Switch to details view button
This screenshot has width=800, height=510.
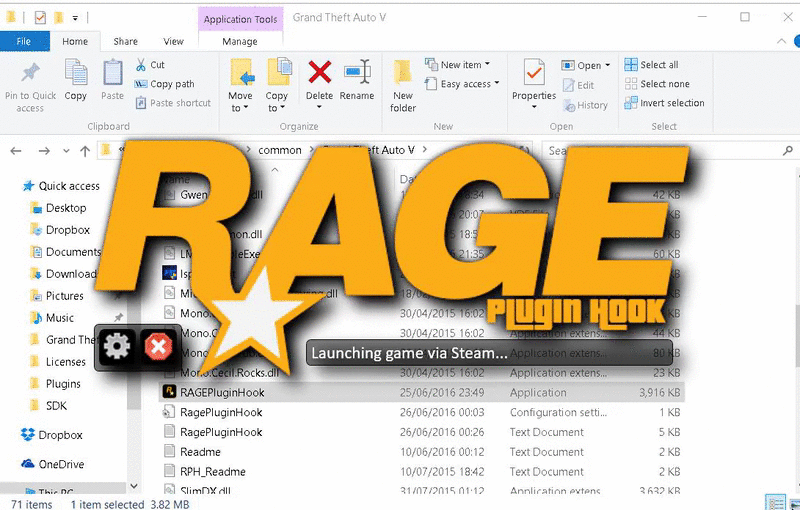(x=776, y=503)
